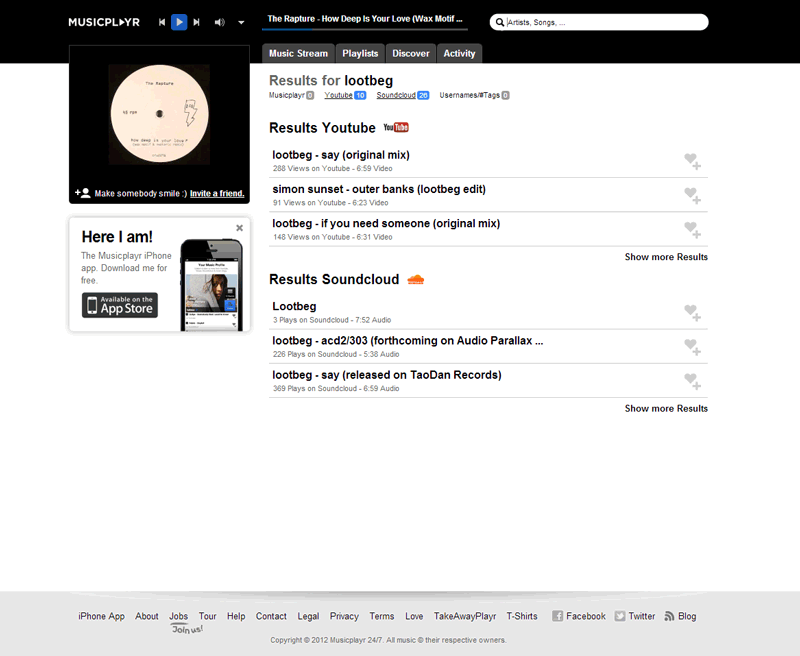Play lootbeg - say (original mix)
This screenshot has width=800, height=656.
point(341,155)
